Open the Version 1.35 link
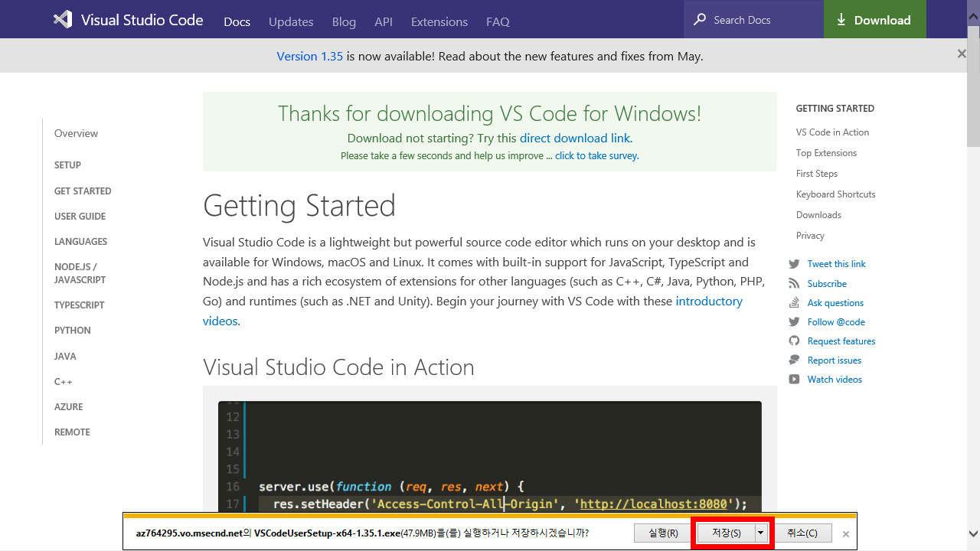This screenshot has width=980, height=551. [310, 56]
